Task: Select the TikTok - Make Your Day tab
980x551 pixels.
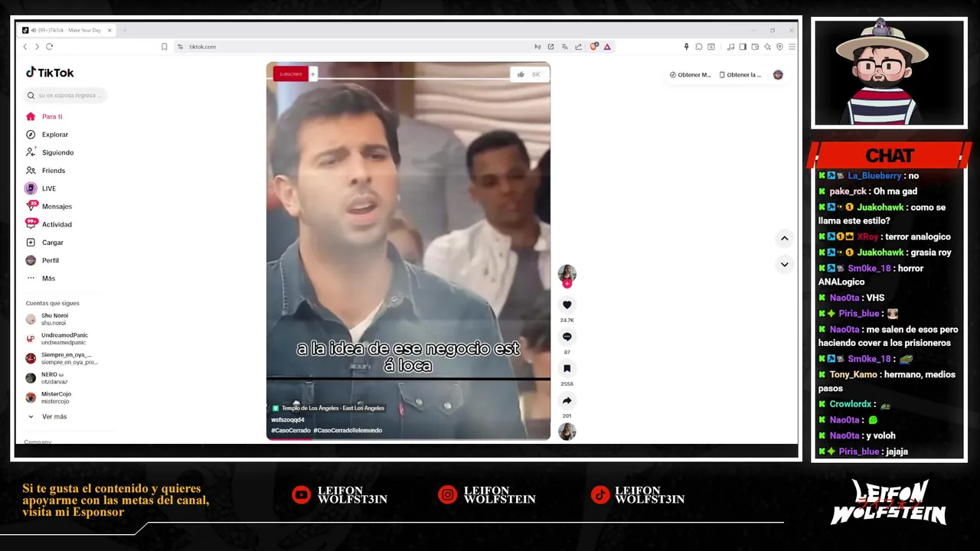Action: [65, 31]
